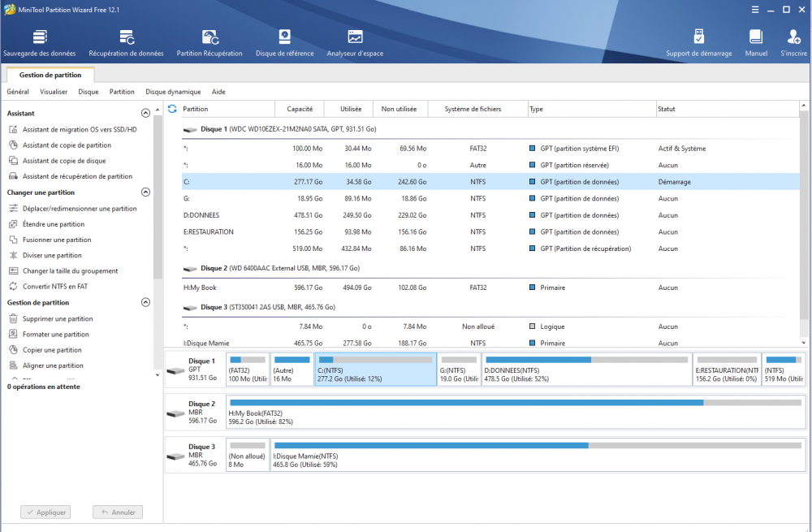Viewport: 812px width, 532px height.
Task: Select the (Non alloué) 8 Mo block
Action: click(248, 455)
